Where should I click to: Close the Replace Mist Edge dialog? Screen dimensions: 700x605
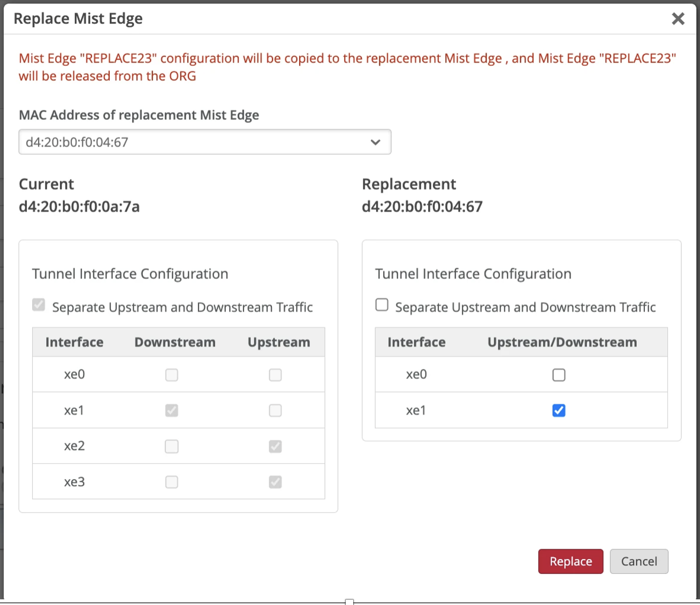(x=678, y=19)
